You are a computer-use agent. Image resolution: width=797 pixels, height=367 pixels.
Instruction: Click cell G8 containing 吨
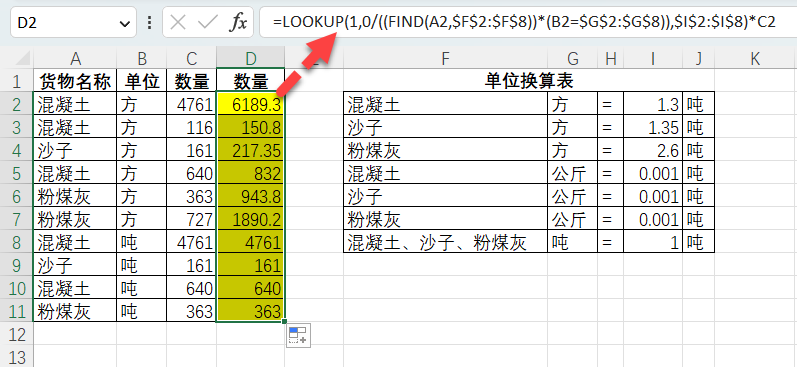pyautogui.click(x=573, y=242)
